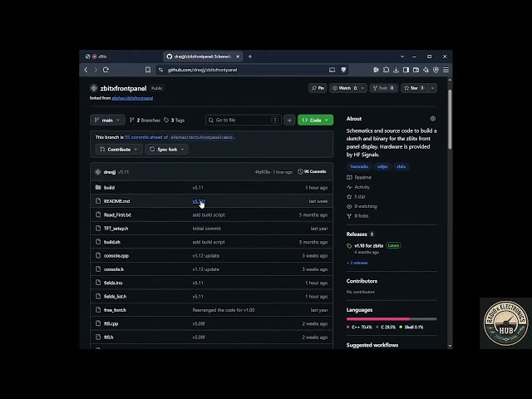Click the Languages percentage bar

click(x=392, y=319)
